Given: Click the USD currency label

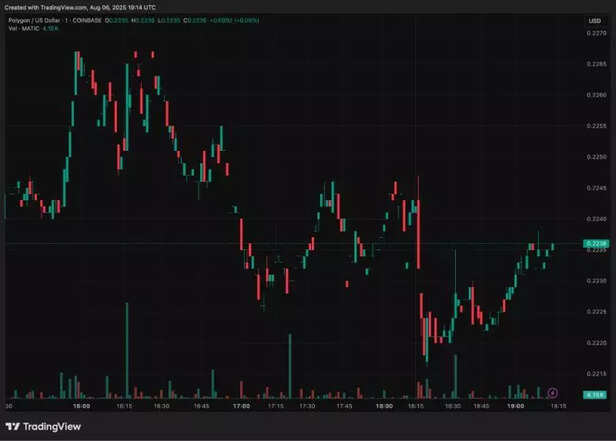Looking at the screenshot, I should point(595,19).
